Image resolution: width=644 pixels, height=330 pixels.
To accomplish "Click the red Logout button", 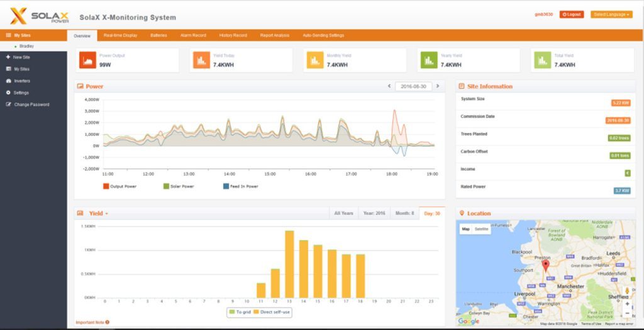I will (571, 14).
